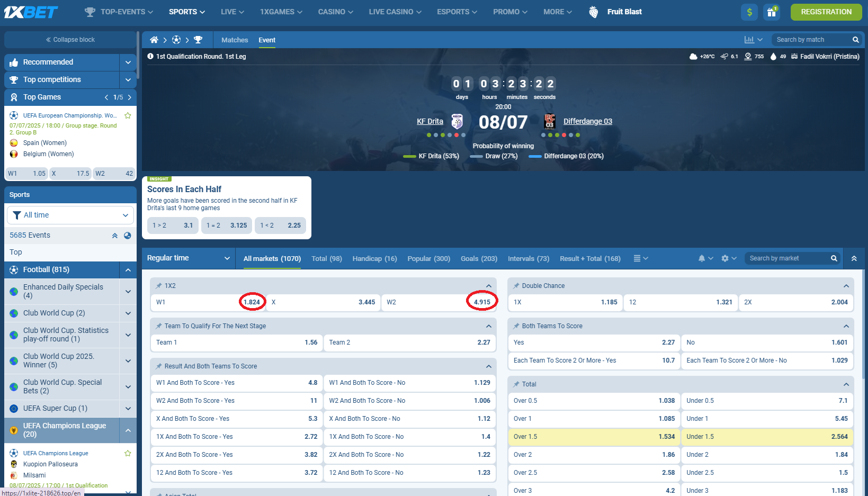Image resolution: width=868 pixels, height=496 pixels.
Task: Click the globe icon beside 5685 Events
Action: coord(128,236)
